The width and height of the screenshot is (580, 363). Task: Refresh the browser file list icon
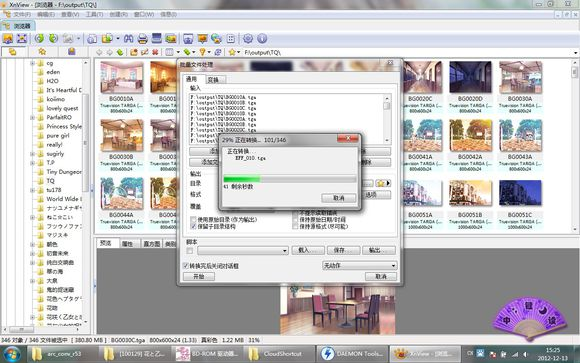point(218,52)
